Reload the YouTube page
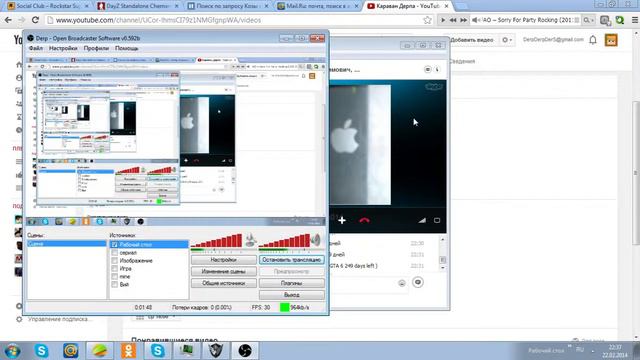640x360 pixels. [x=35, y=20]
